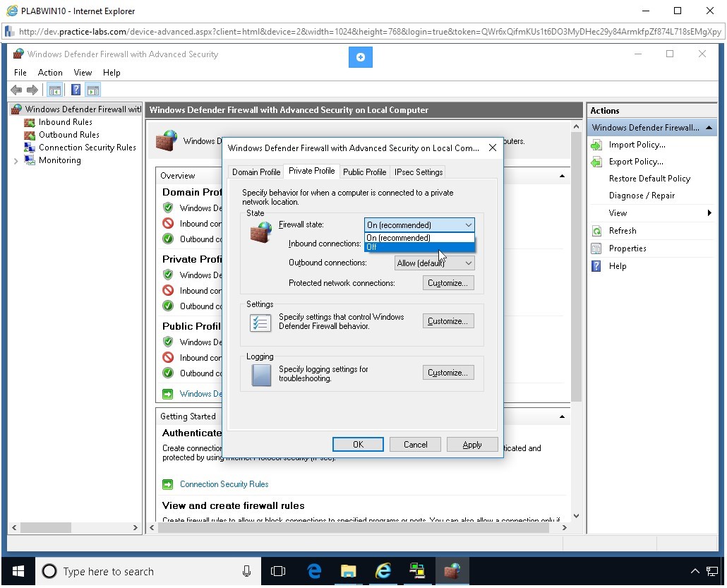The width and height of the screenshot is (727, 588).
Task: Click the Help toolbar icon
Action: click(76, 90)
